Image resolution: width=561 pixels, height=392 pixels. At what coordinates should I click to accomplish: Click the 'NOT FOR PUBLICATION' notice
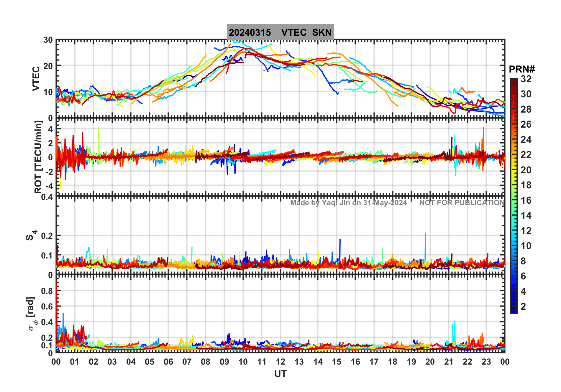coord(462,203)
